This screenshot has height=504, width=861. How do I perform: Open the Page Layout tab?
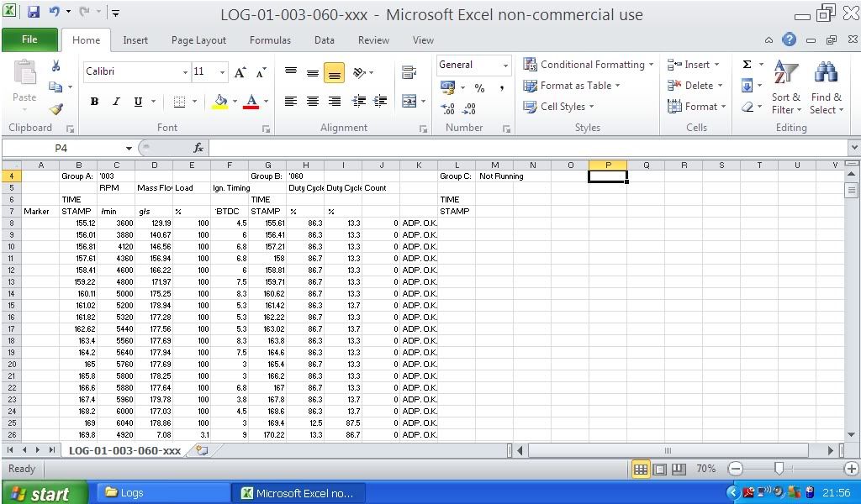198,39
